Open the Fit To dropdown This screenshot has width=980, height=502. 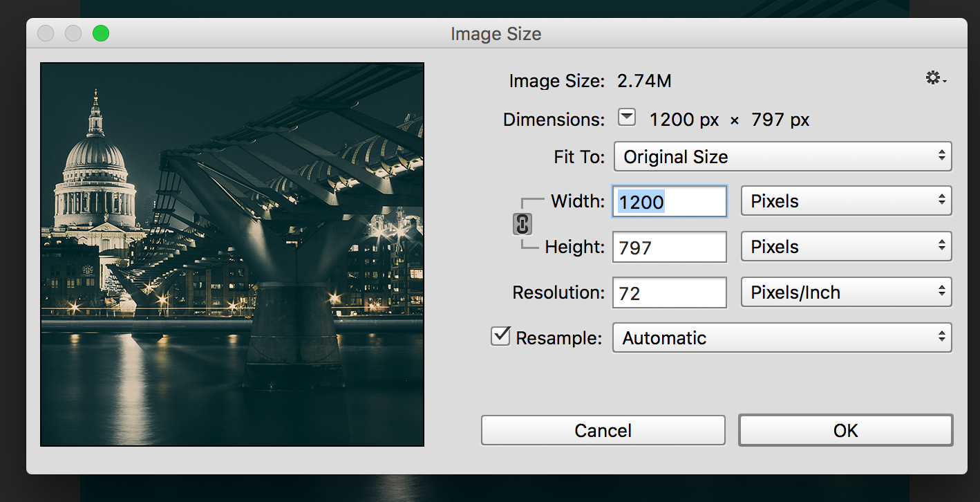click(782, 156)
